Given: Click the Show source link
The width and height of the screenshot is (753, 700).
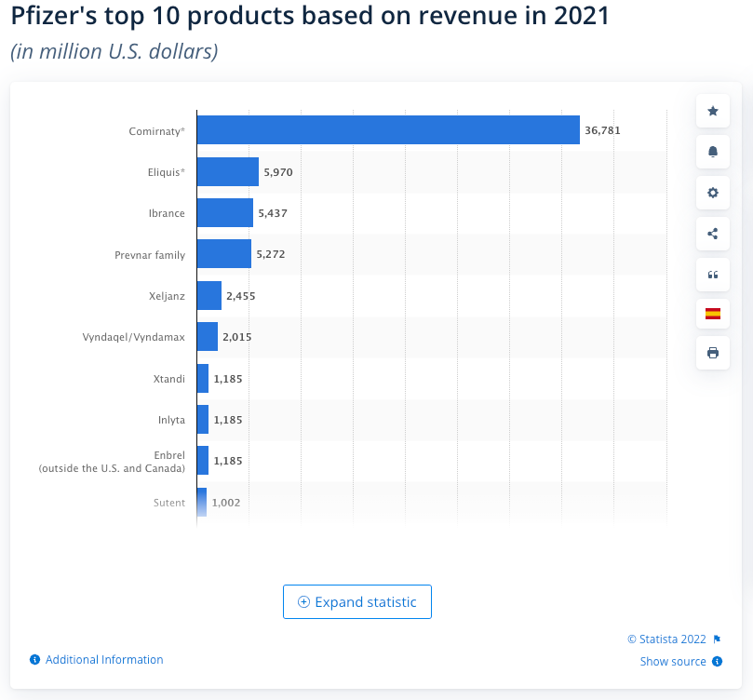Looking at the screenshot, I should coord(673,661).
